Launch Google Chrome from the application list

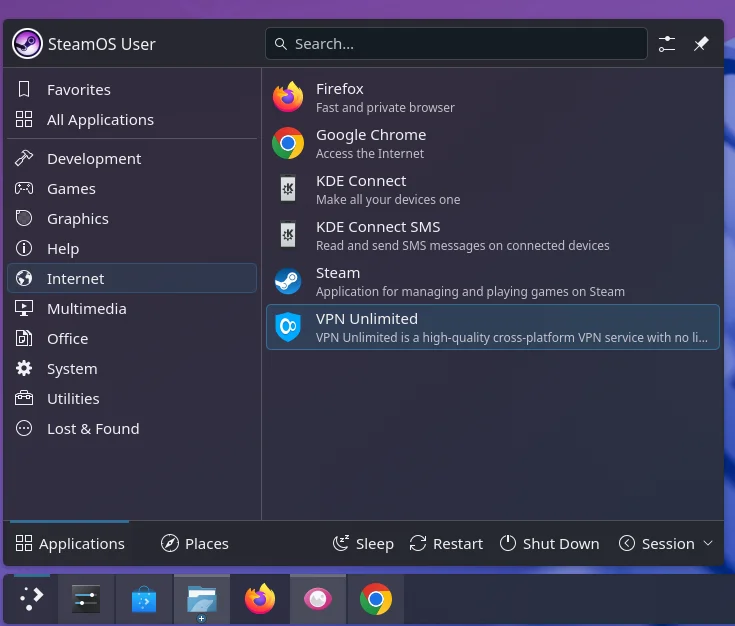(492, 143)
